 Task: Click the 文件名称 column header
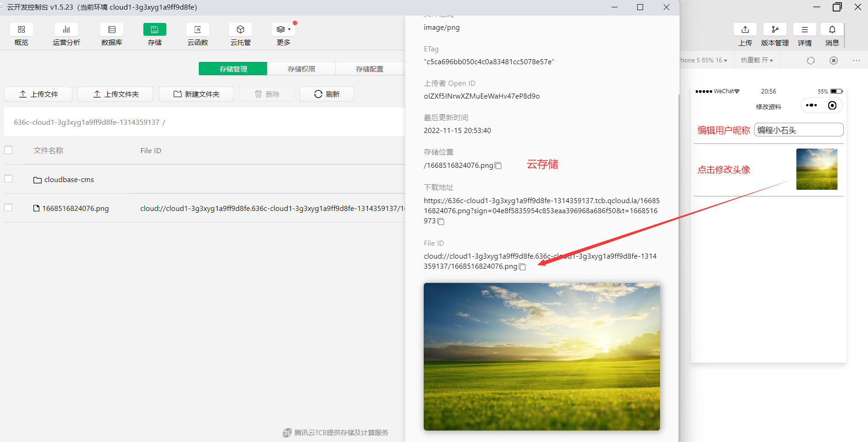tap(49, 150)
